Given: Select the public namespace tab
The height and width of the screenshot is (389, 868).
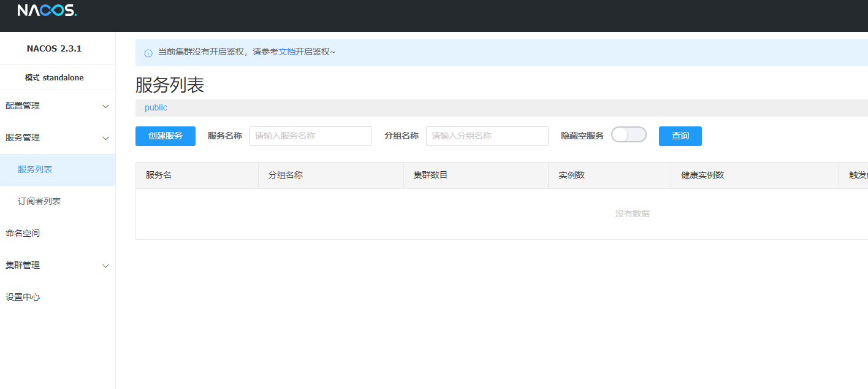Looking at the screenshot, I should tap(156, 108).
